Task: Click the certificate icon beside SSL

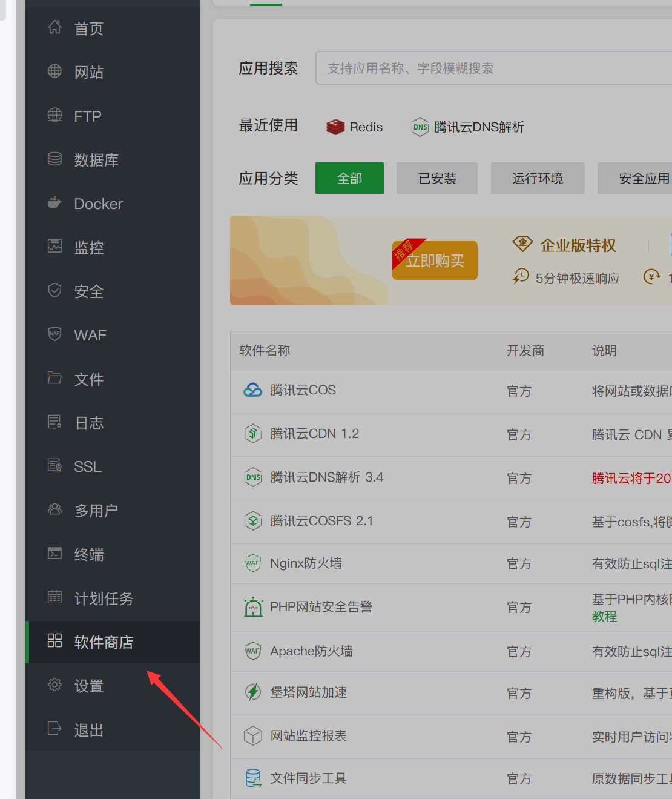Action: (x=54, y=466)
